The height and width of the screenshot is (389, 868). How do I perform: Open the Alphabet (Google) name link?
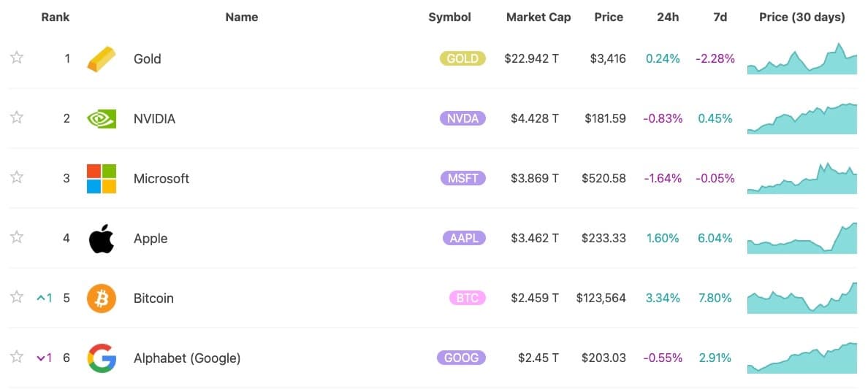click(x=186, y=358)
